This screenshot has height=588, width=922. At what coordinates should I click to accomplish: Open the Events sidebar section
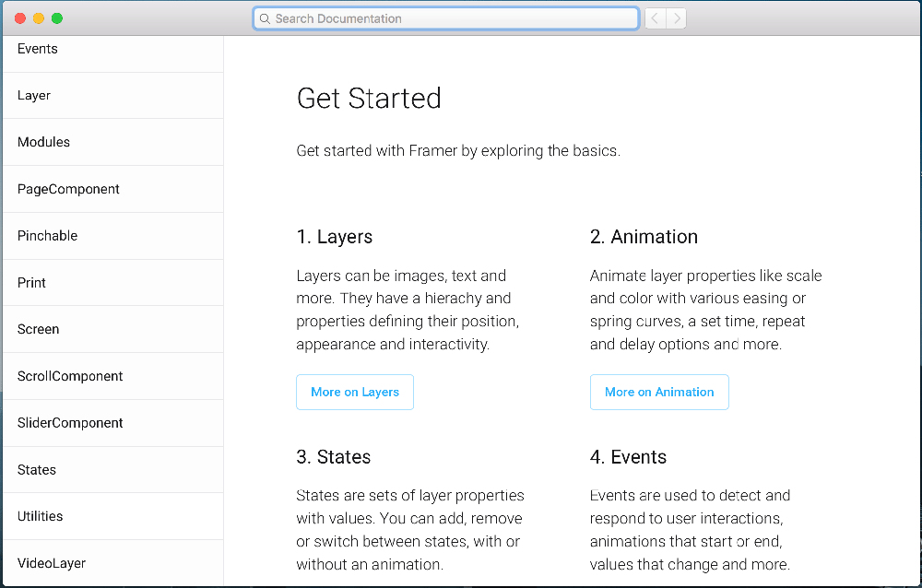click(x=38, y=49)
